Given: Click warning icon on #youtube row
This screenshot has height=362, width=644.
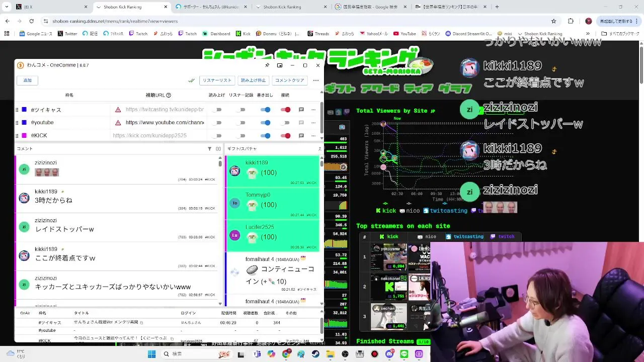Looking at the screenshot, I should coord(118,123).
